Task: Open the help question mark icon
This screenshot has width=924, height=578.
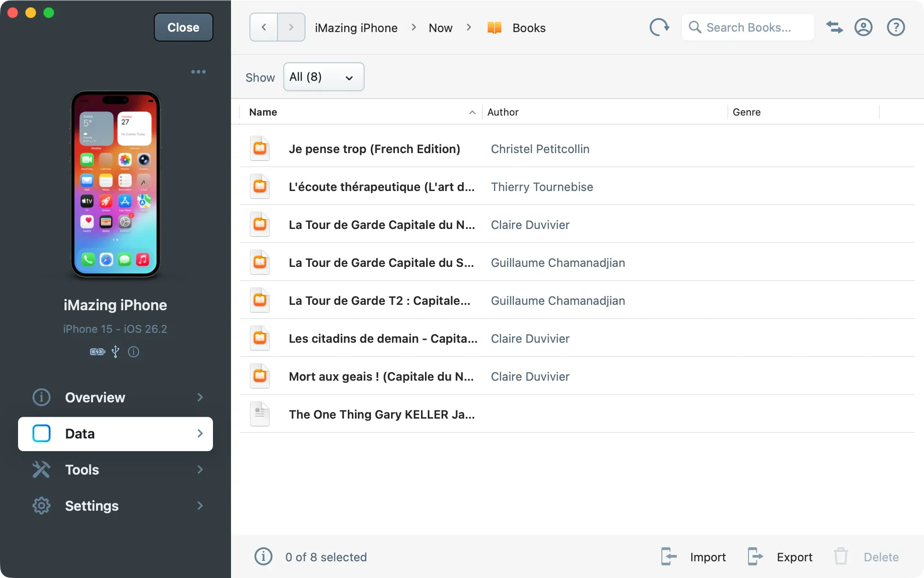Action: 896,28
